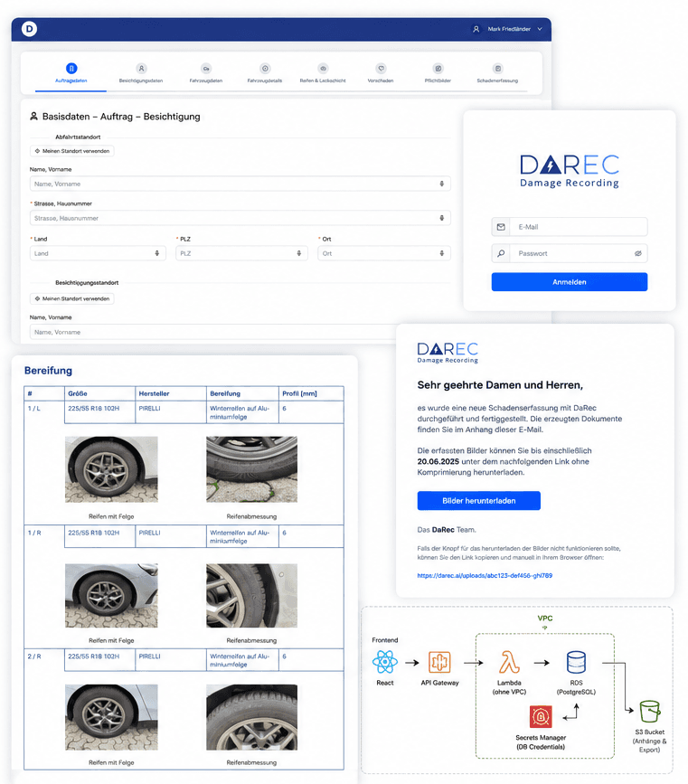Open the Besichtigungsdaten step icon
This screenshot has width=688, height=784.
[x=142, y=69]
